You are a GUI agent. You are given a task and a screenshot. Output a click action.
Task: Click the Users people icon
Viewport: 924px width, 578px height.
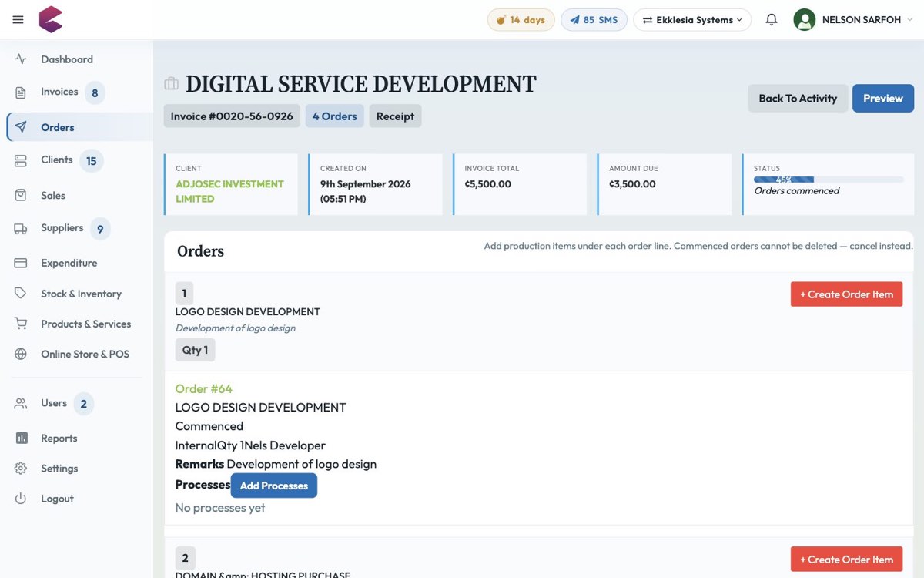pyautogui.click(x=21, y=403)
